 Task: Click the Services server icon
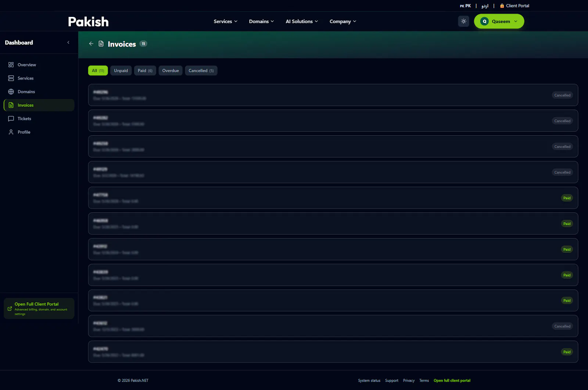pyautogui.click(x=11, y=78)
